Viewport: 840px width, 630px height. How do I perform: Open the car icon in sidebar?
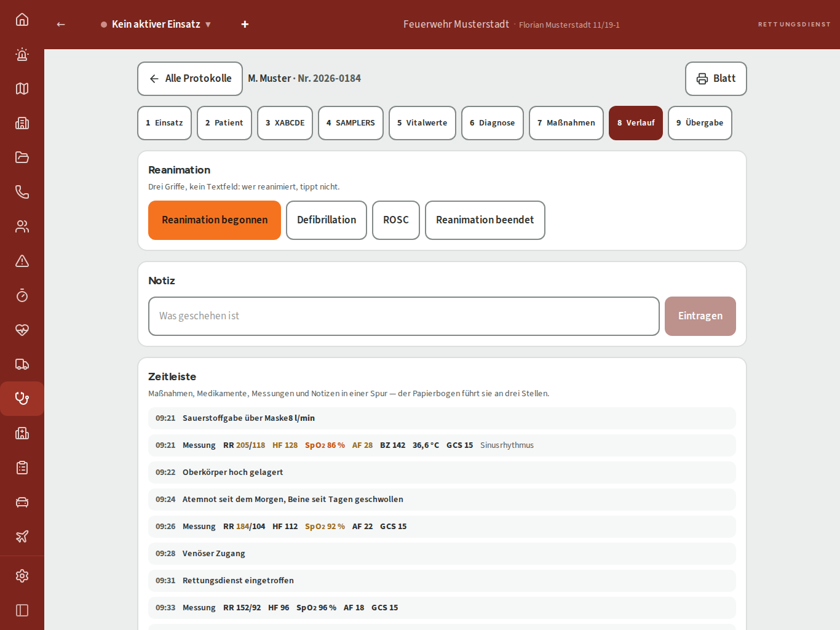(x=22, y=502)
